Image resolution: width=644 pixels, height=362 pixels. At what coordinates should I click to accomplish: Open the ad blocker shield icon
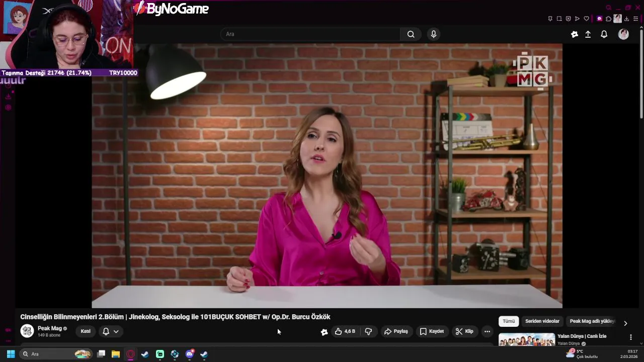[568, 19]
